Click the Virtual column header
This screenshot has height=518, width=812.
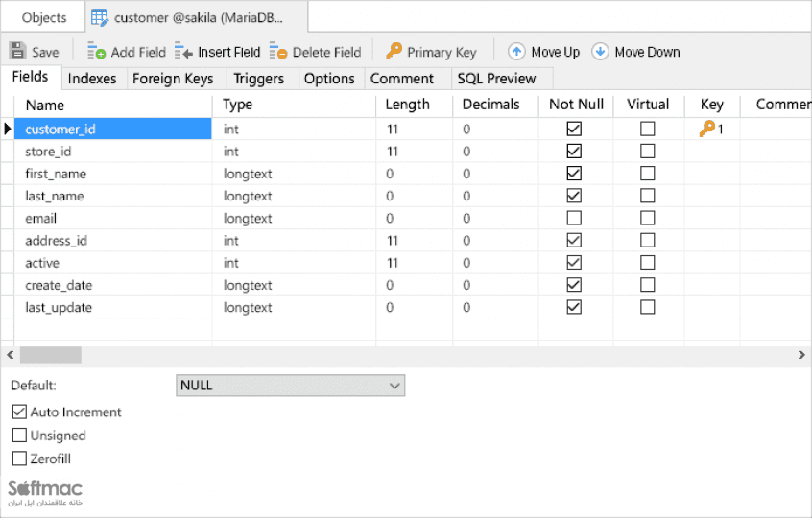(649, 106)
